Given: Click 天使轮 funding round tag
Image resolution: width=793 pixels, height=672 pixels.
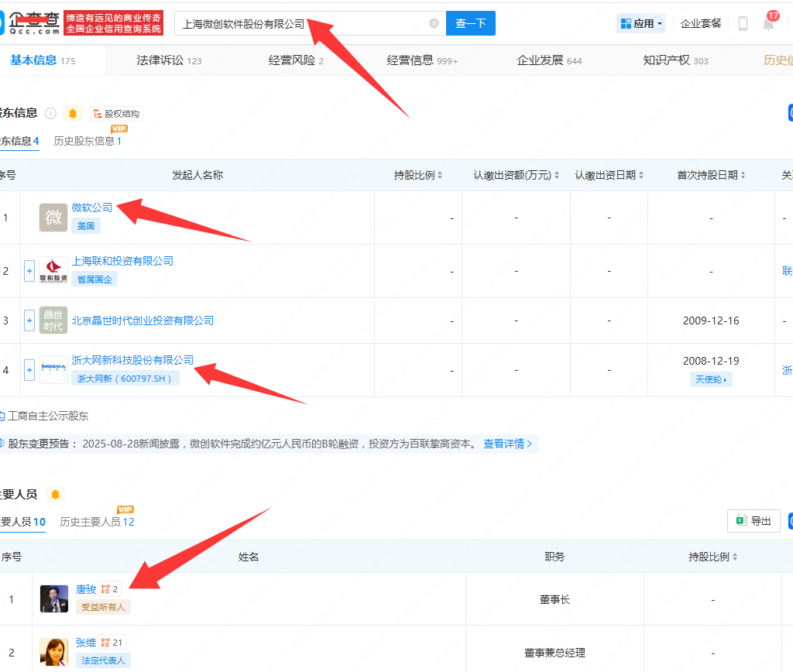Looking at the screenshot, I should [x=711, y=379].
